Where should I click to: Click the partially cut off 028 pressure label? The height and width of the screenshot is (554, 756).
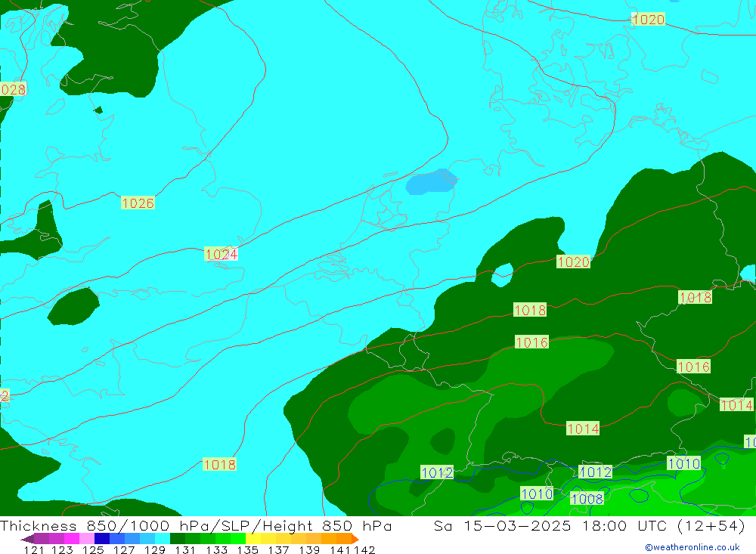[13, 89]
